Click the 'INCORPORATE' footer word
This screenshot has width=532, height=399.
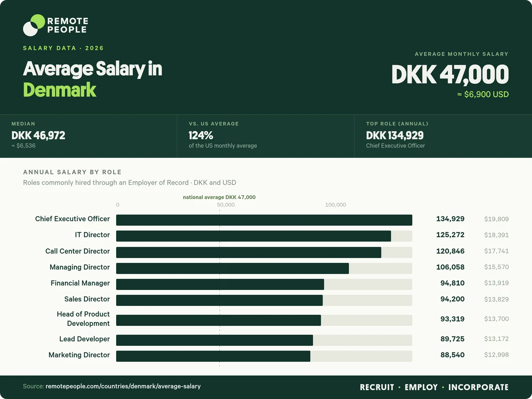[x=478, y=387]
